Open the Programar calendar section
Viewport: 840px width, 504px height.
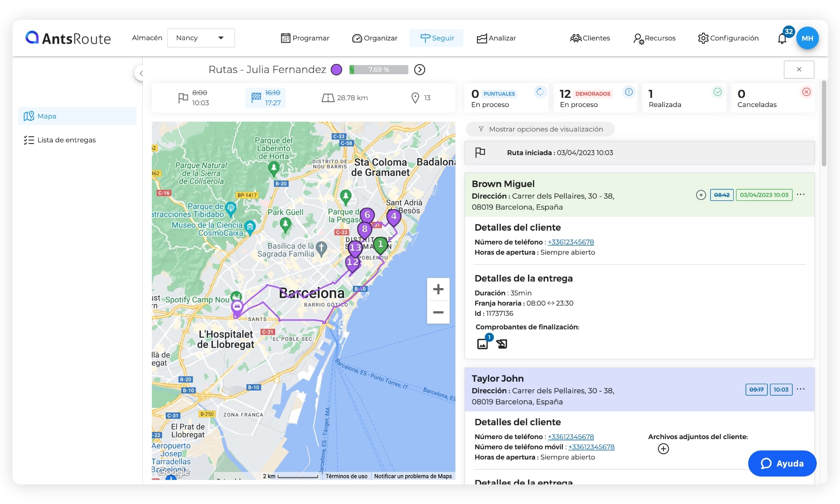pos(305,38)
